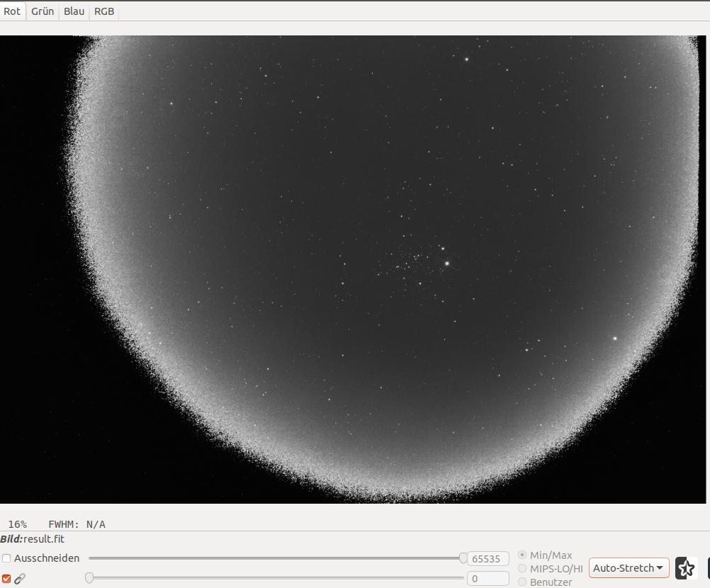This screenshot has height=588, width=710.
Task: Click the FWHM: N/A readout
Action: [77, 524]
